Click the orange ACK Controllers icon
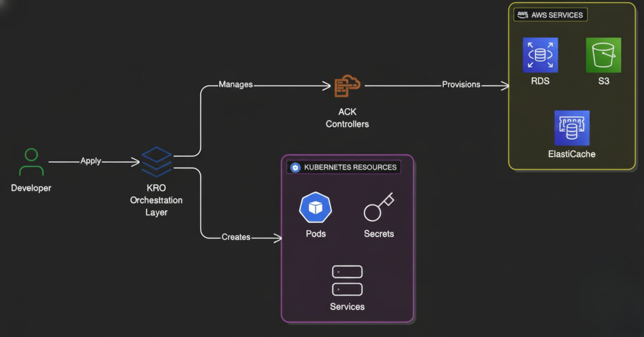The height and width of the screenshot is (337, 644). pyautogui.click(x=347, y=86)
